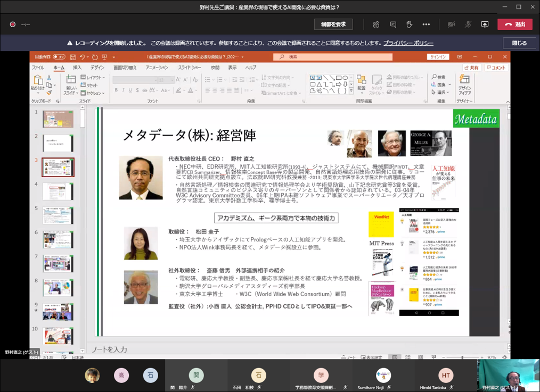Click the Metadata logo on slide
This screenshot has width=540, height=392.
[x=476, y=119]
